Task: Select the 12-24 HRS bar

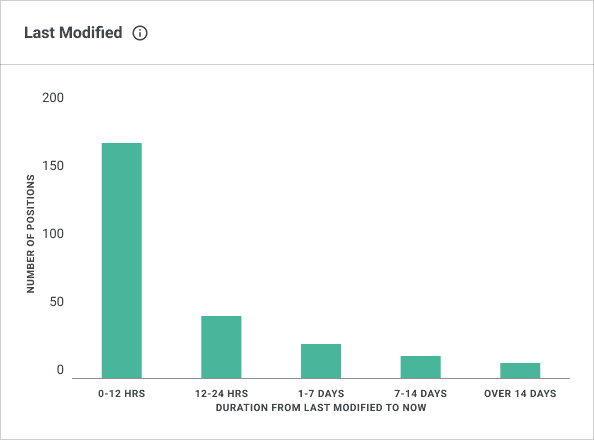Action: (x=221, y=347)
